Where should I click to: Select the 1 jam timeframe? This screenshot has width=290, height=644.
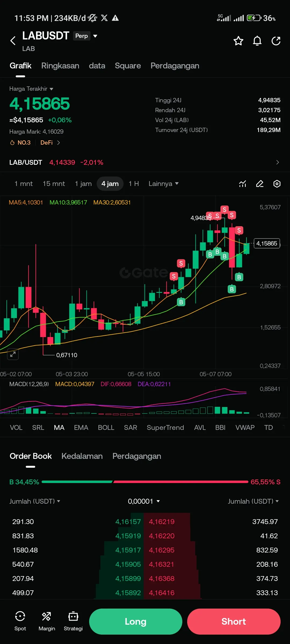(x=83, y=184)
